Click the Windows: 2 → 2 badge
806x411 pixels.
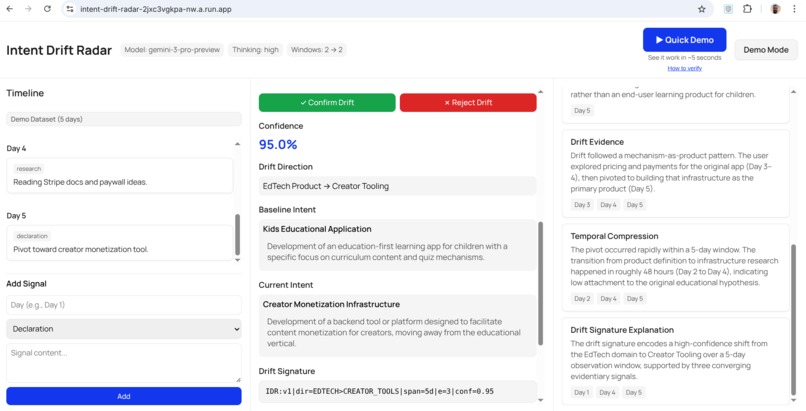click(317, 50)
